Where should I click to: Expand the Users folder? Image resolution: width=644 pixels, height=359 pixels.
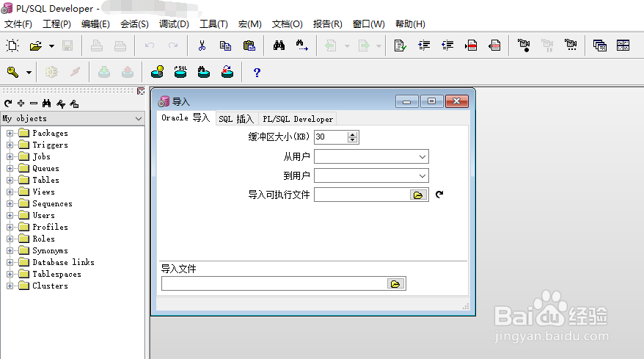tap(10, 216)
